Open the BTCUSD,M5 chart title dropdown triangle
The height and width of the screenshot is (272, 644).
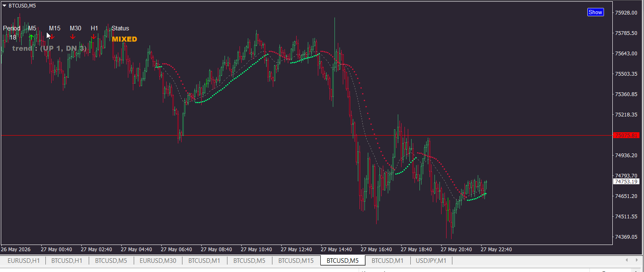(x=4, y=5)
